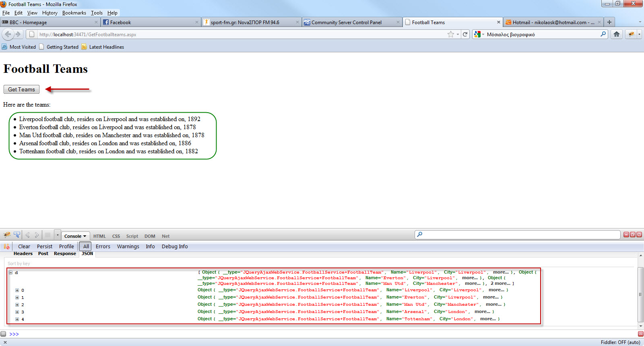Viewport: 644px width, 346px height.
Task: Collapse the 'd' JSON node
Action: click(10, 272)
